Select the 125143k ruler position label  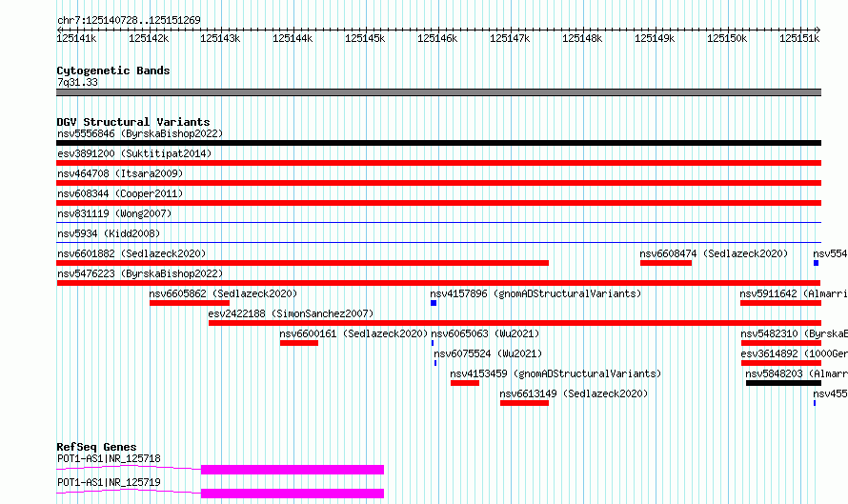220,38
